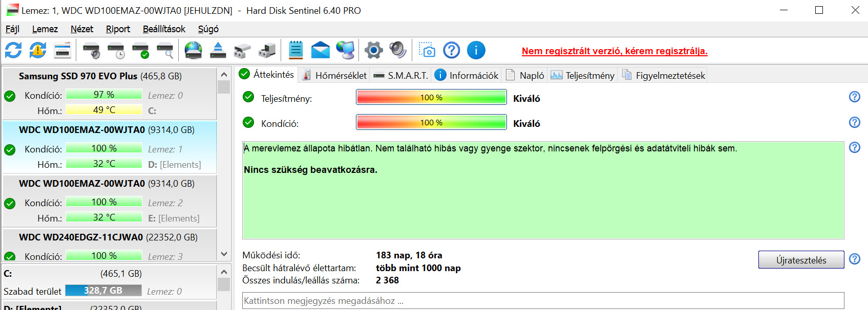Click the disk with blocks toolbar icon

(x=242, y=50)
